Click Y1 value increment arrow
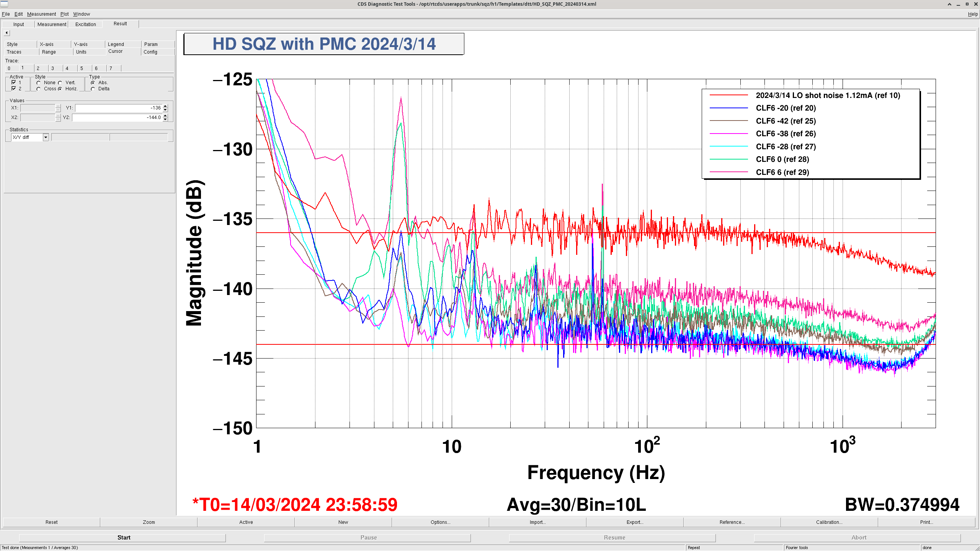 (165, 106)
